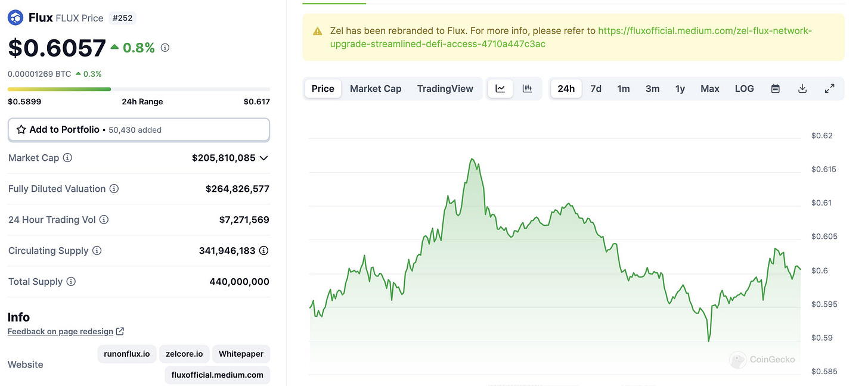The width and height of the screenshot is (868, 386).
Task: Select the Market Cap chart tab
Action: 376,89
